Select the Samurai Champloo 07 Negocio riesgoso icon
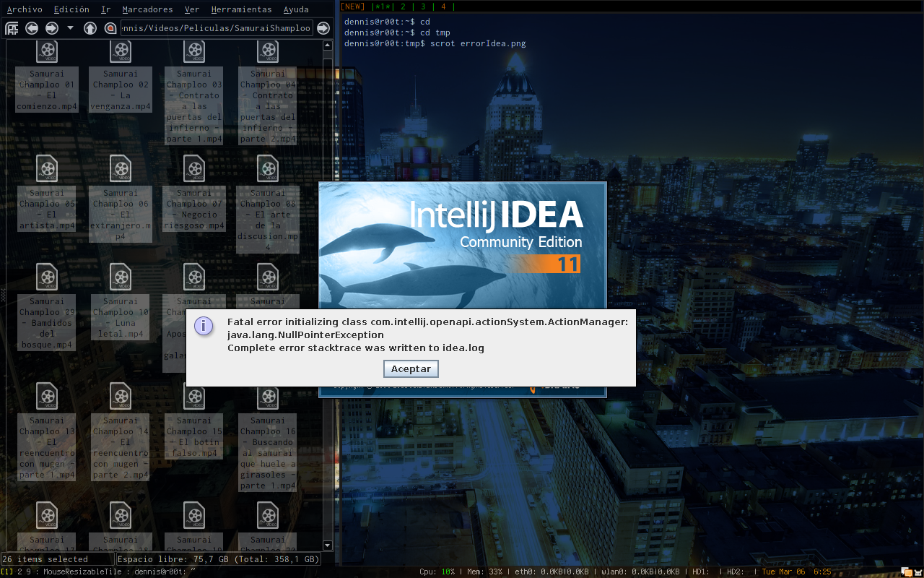Viewport: 924px width, 578px height. pos(194,168)
